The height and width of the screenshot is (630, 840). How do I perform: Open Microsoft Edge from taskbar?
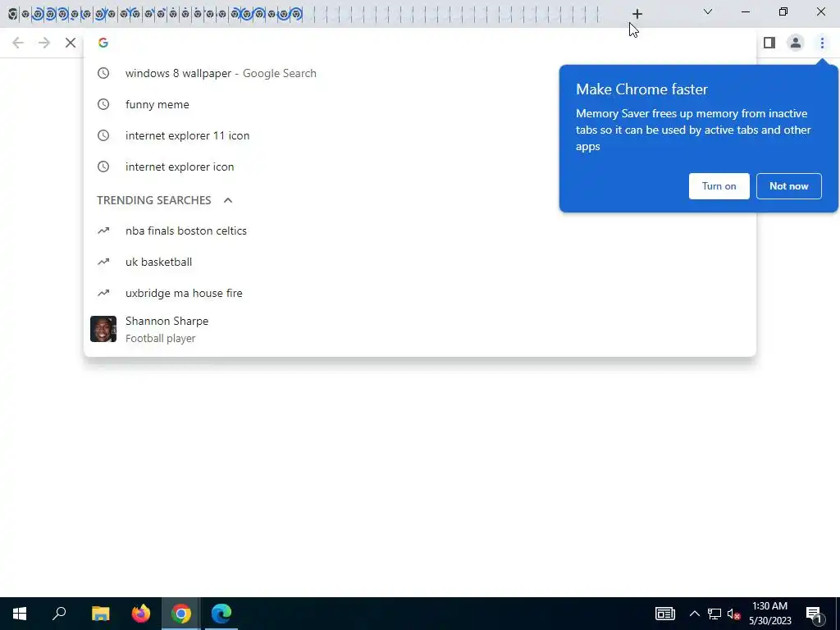221,614
